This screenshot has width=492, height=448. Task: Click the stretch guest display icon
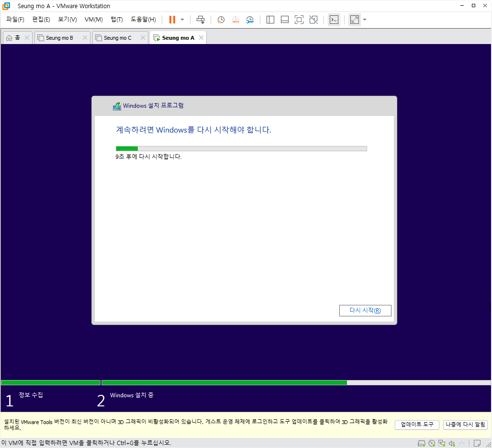(x=355, y=20)
